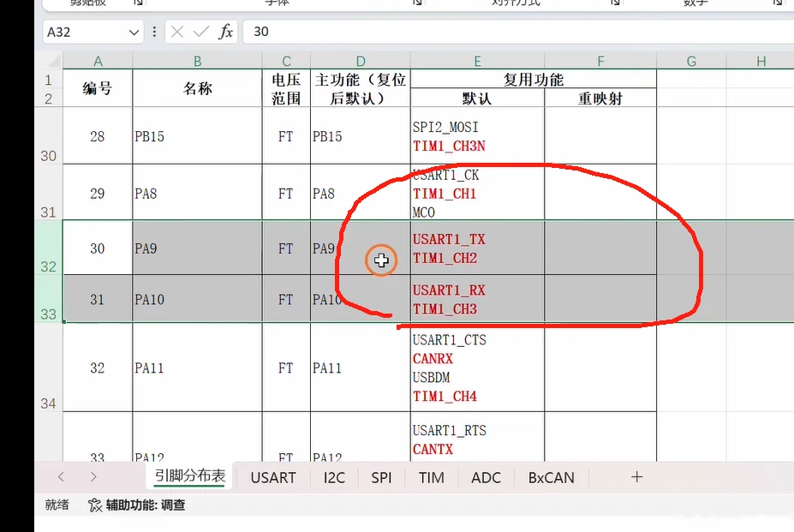Image resolution: width=794 pixels, height=532 pixels.
Task: Select cell with USART1_RX TIM1_CH3
Action: point(478,299)
